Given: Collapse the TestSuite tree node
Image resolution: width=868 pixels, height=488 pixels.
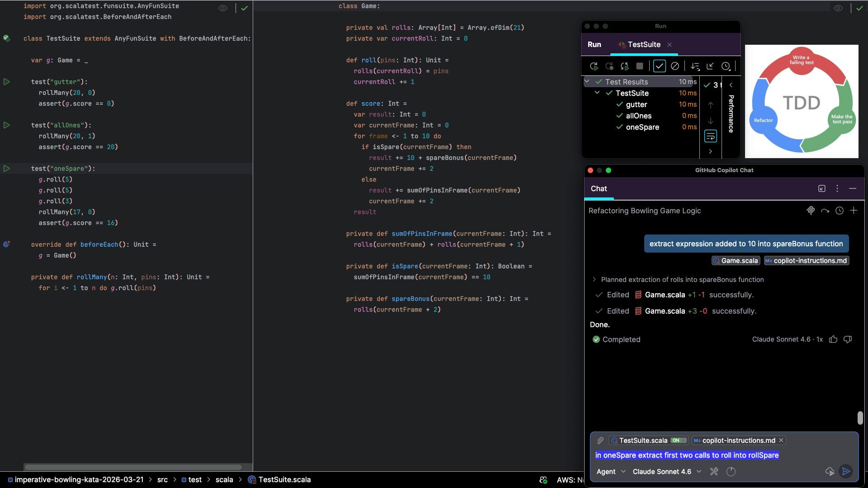Looking at the screenshot, I should [x=597, y=93].
